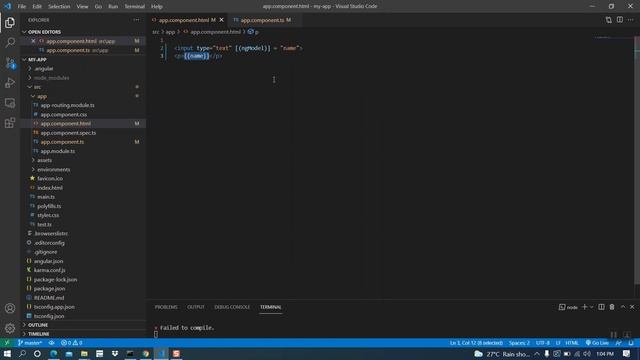Click remote window indicator in status bar

pyautogui.click(x=7, y=343)
